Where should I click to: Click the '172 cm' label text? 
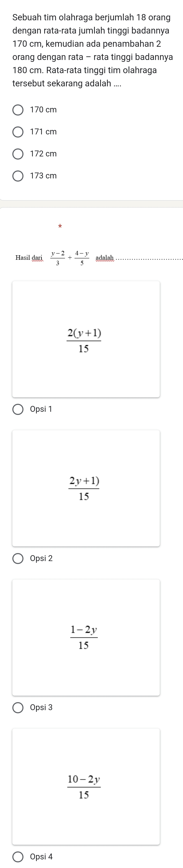click(x=43, y=154)
